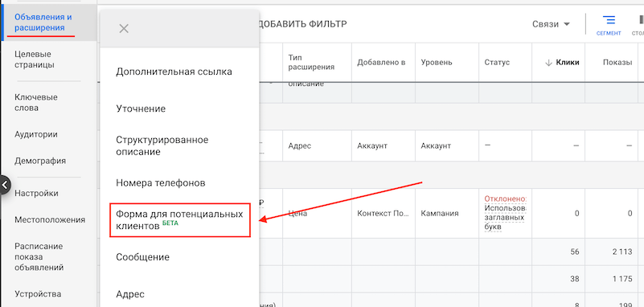
Task: Click Статус column header
Action: pos(497,63)
